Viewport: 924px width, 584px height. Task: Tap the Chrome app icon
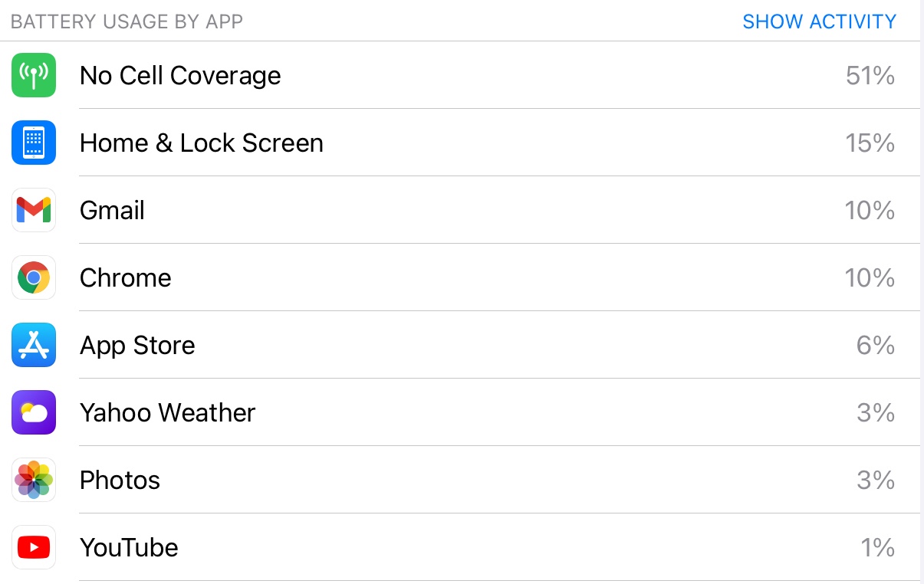(x=34, y=277)
